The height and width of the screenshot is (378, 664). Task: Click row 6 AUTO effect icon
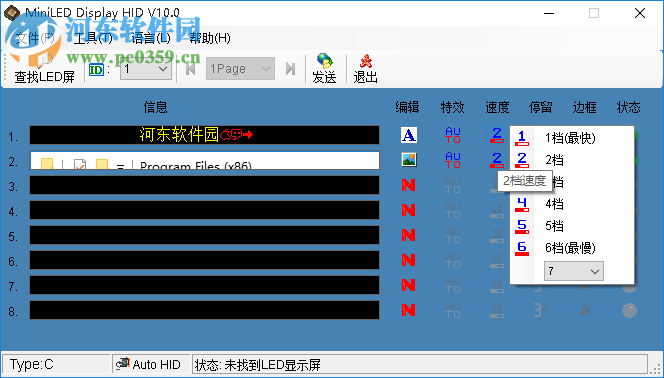[453, 260]
